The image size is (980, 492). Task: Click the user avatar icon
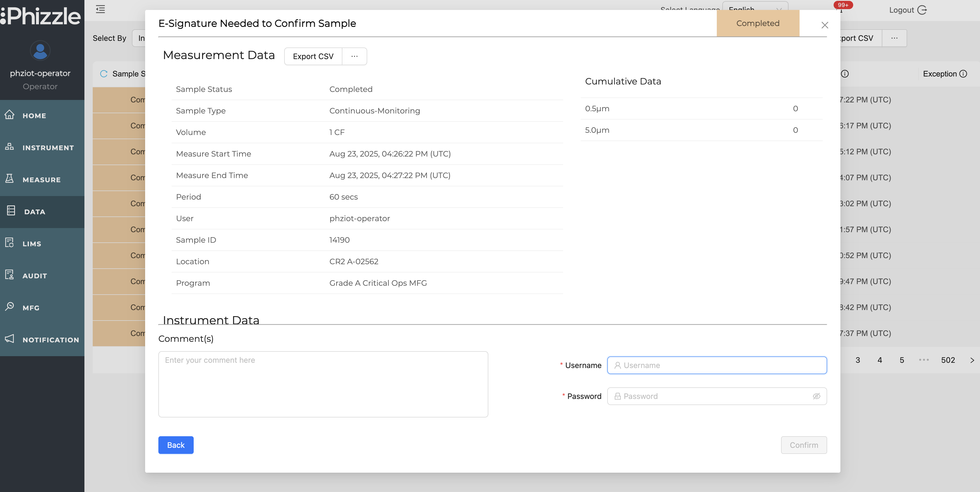[x=40, y=50]
